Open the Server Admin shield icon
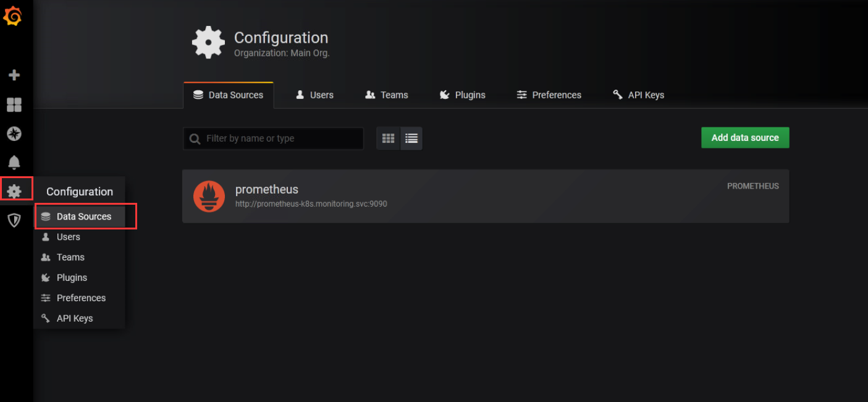Viewport: 868px width, 402px height. pyautogui.click(x=14, y=220)
